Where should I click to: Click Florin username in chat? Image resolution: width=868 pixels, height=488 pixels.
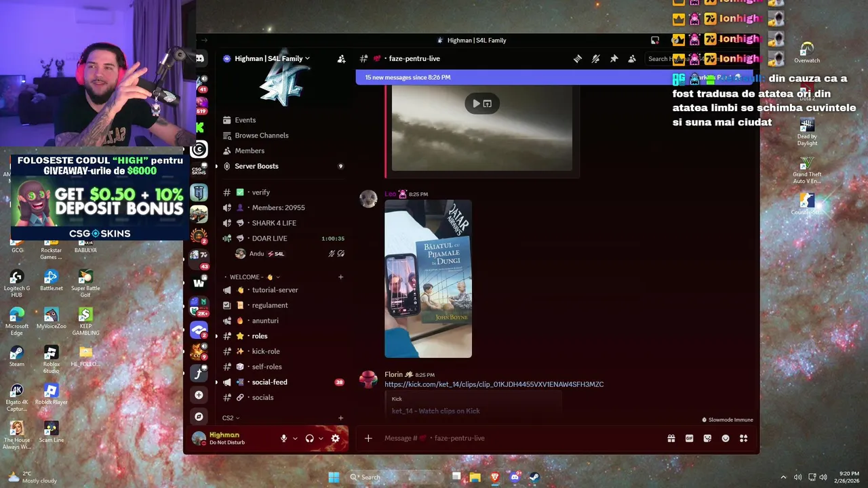pyautogui.click(x=393, y=374)
